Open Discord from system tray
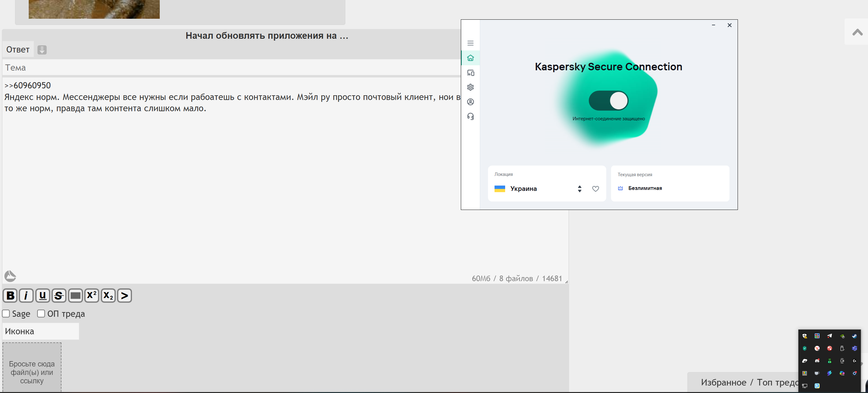 point(817,361)
